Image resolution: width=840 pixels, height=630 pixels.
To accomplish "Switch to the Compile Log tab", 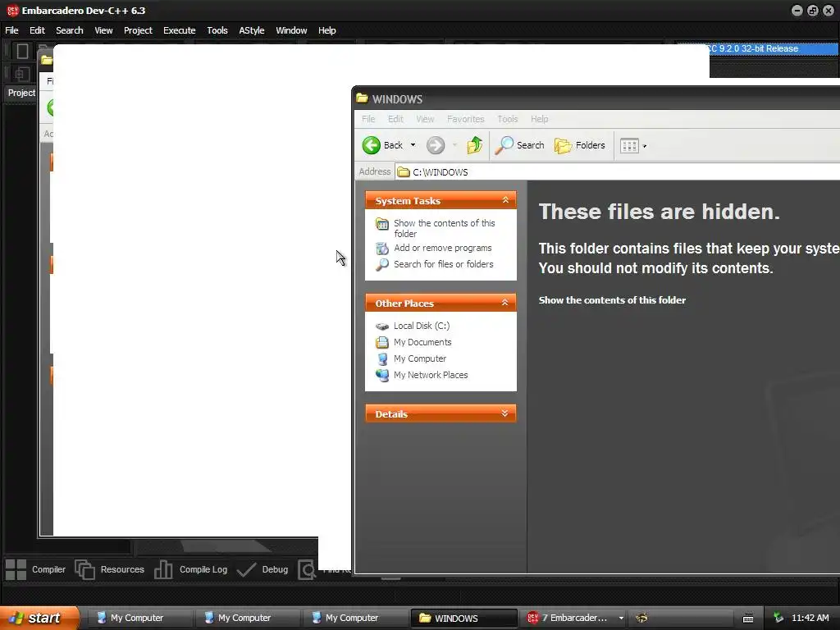I will coord(190,569).
